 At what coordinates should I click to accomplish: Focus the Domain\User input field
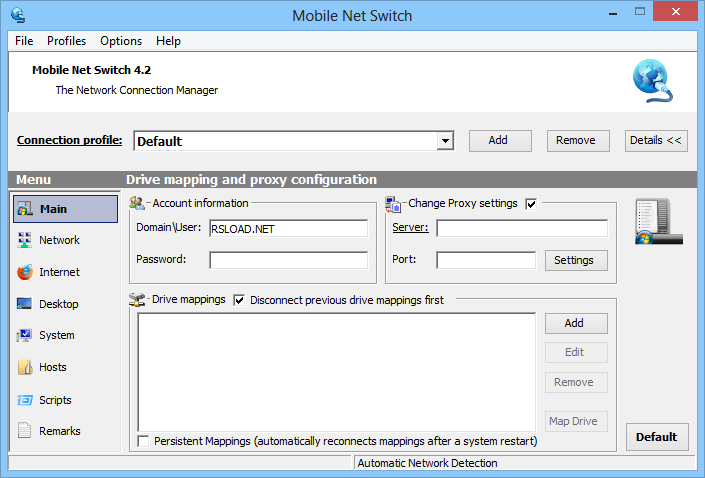click(288, 229)
